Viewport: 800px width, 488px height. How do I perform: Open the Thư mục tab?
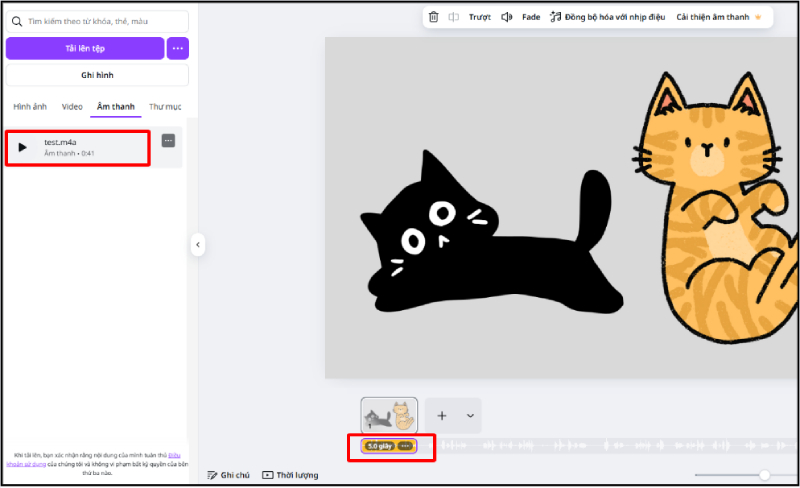(165, 106)
